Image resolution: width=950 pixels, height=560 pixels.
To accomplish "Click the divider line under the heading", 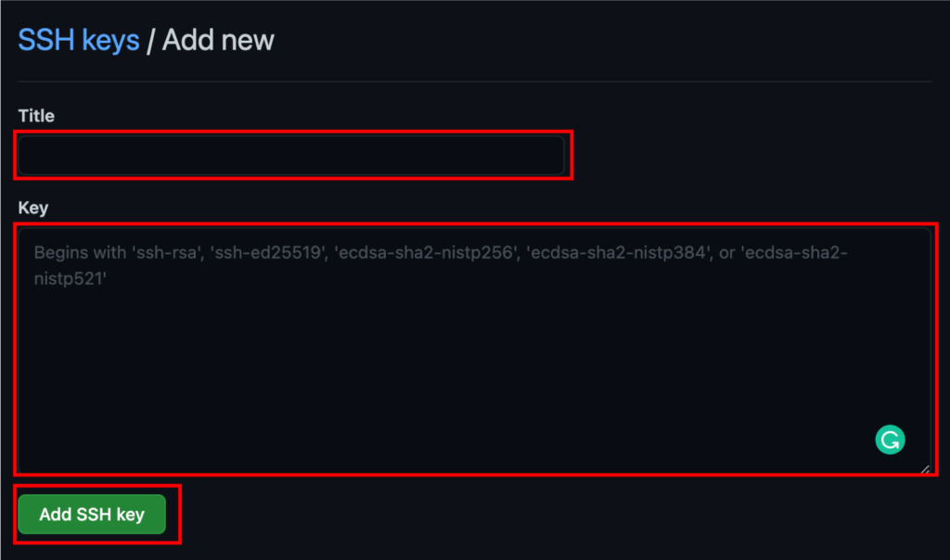I will tap(475, 82).
